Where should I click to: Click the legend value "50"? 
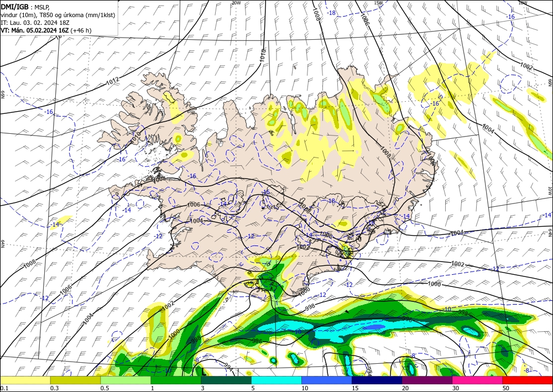pos(506,388)
